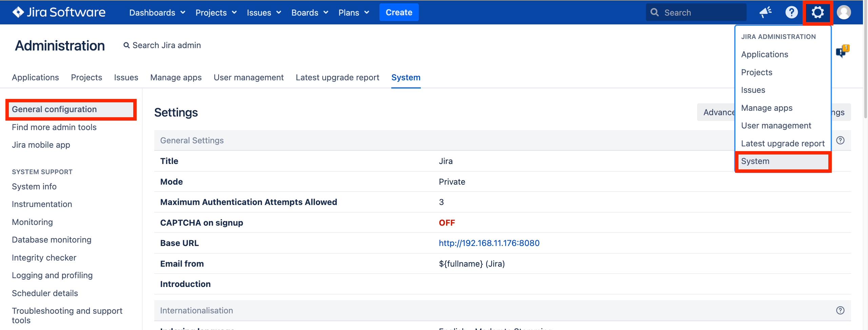Choose Manage apps in the Jira Administration menu

pyautogui.click(x=767, y=108)
